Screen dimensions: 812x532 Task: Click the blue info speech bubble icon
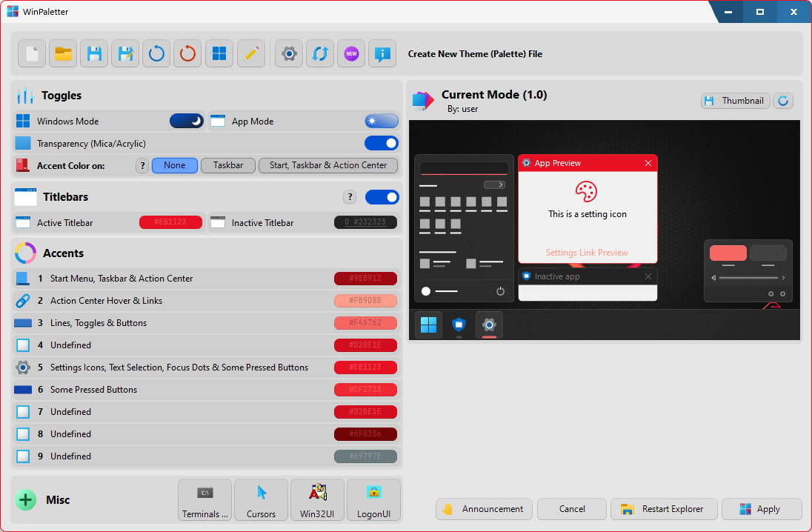[382, 54]
